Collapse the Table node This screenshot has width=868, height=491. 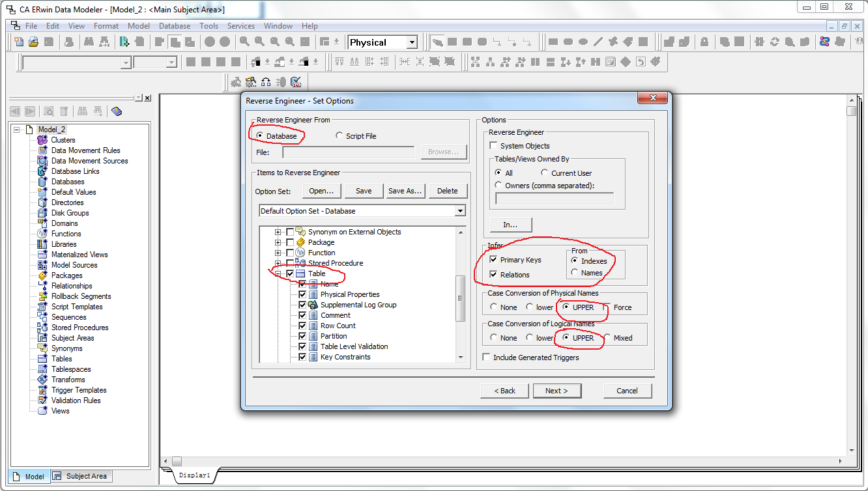click(278, 274)
